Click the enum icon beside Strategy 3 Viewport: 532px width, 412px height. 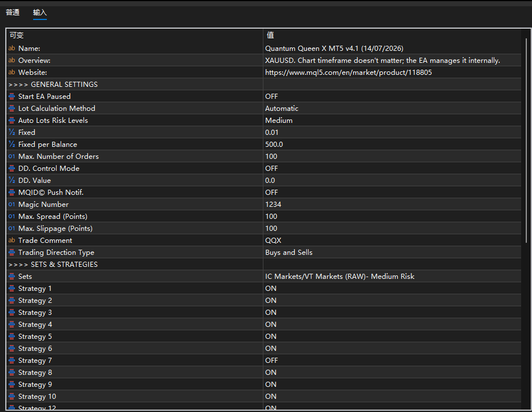coord(11,312)
